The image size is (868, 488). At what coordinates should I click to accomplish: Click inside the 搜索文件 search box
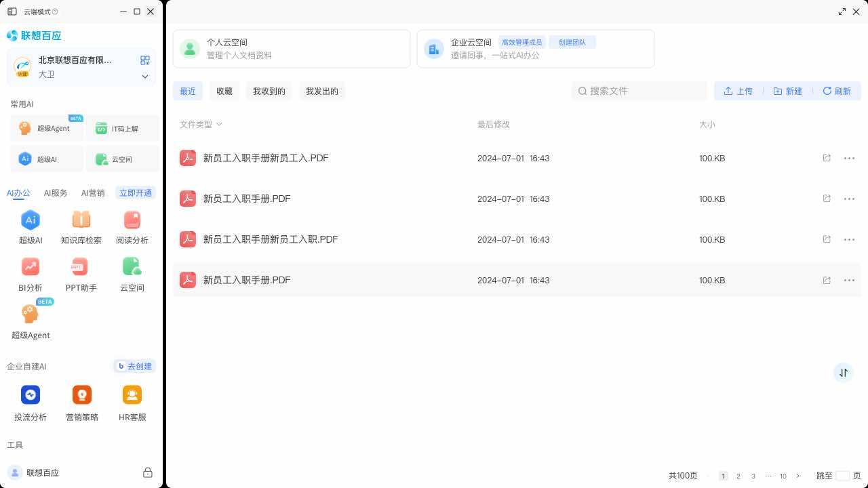pos(638,90)
